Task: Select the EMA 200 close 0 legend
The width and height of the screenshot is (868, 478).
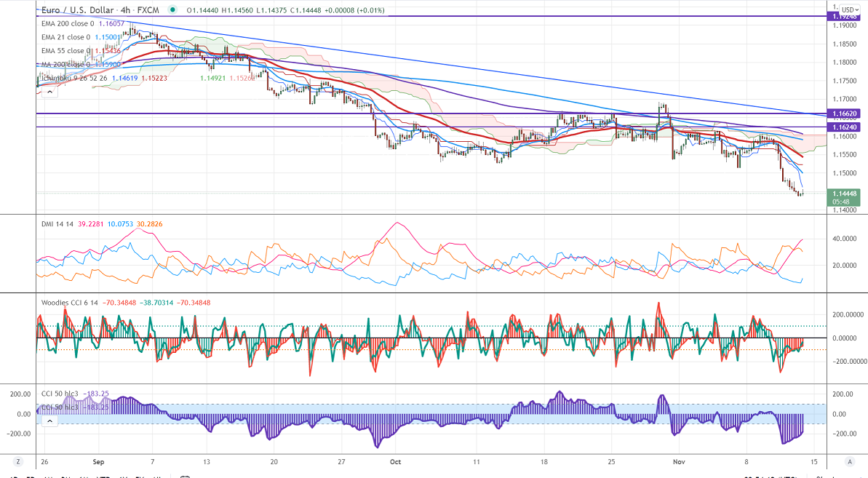Action: pyautogui.click(x=68, y=24)
